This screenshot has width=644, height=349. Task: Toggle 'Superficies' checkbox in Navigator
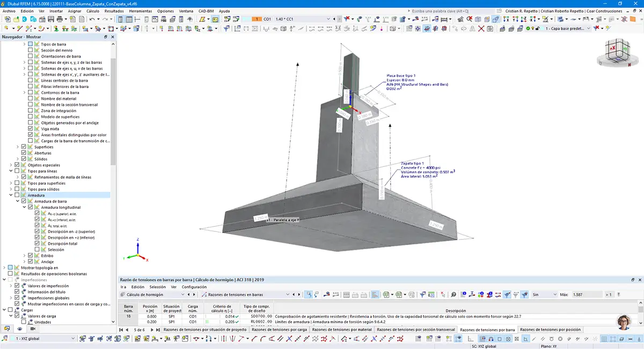point(24,147)
